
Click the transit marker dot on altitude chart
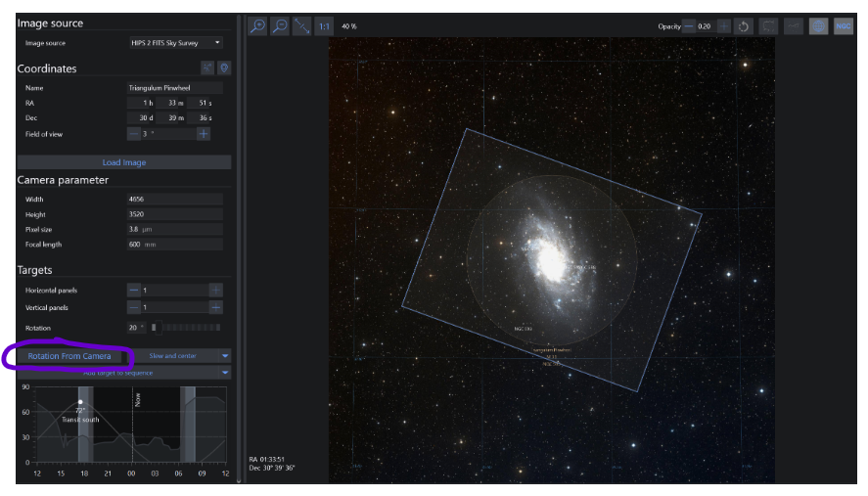(x=80, y=402)
